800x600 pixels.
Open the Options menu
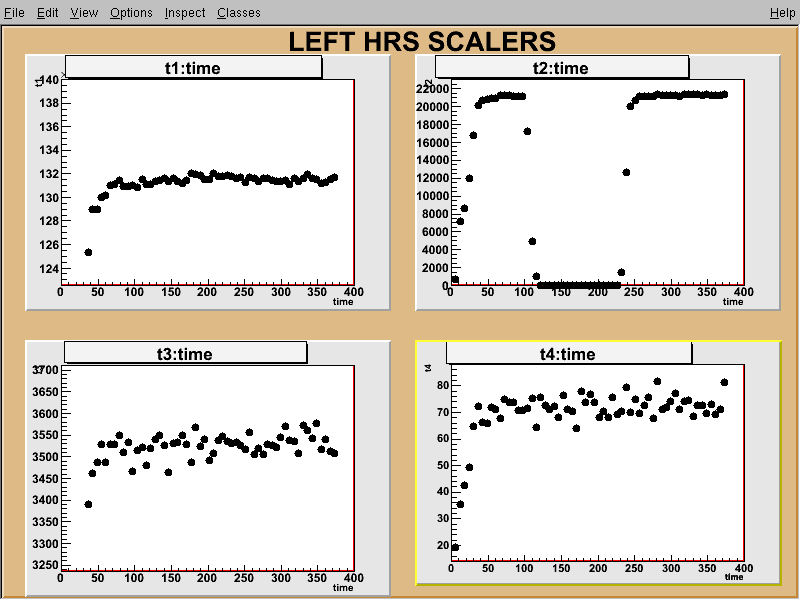pyautogui.click(x=131, y=13)
